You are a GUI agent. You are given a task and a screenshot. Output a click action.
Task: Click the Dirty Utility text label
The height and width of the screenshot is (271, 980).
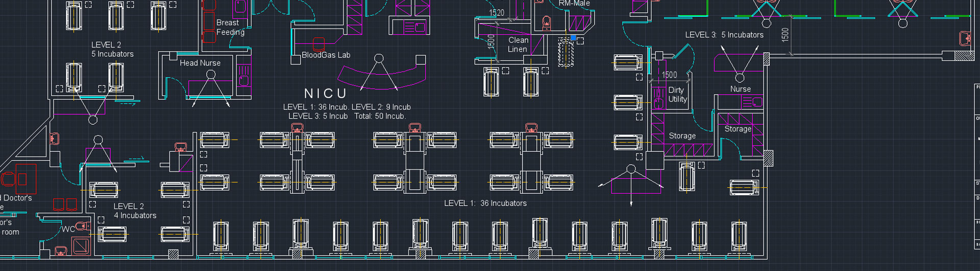pyautogui.click(x=677, y=95)
